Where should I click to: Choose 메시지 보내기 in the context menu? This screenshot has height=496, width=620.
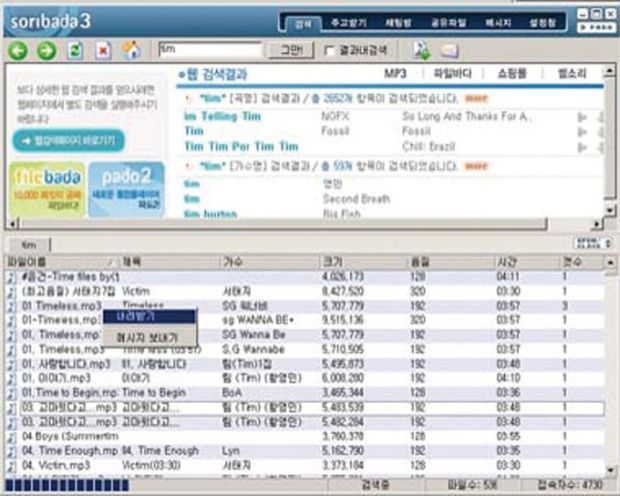pos(149,338)
